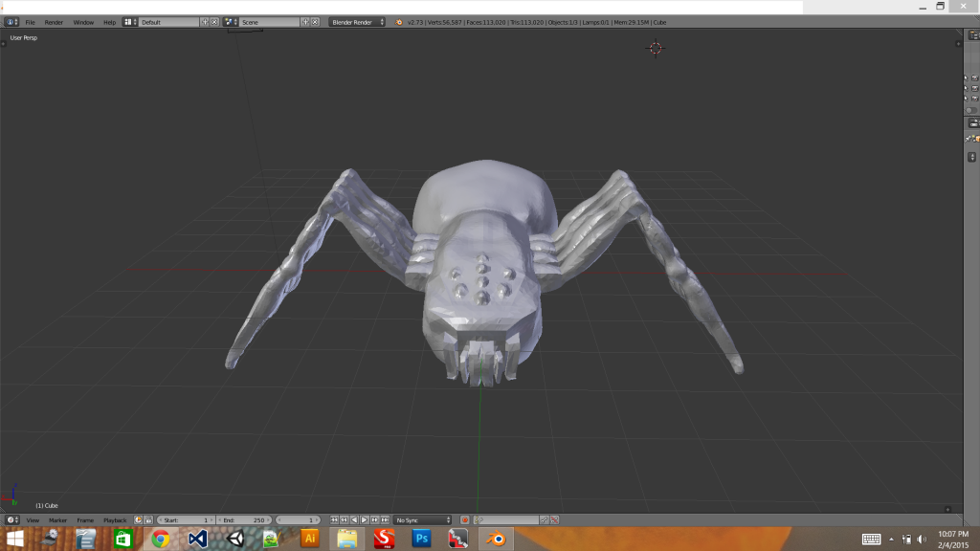980x551 pixels.
Task: Toggle the preview frame range clock button
Action: pyautogui.click(x=138, y=519)
